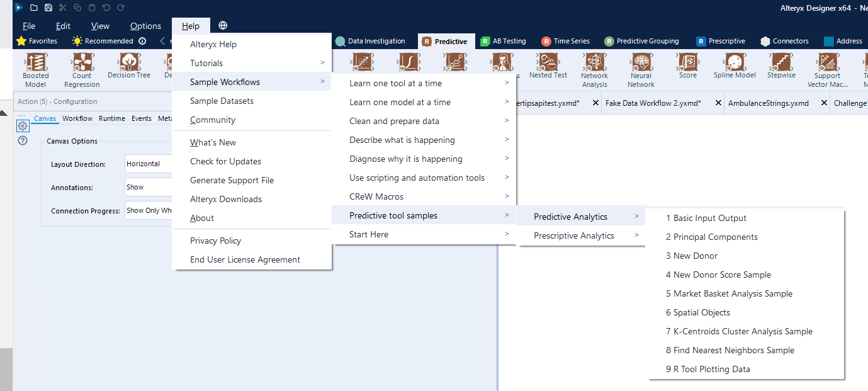The width and height of the screenshot is (868, 391).
Task: Open the Annotations dropdown
Action: [x=147, y=187]
